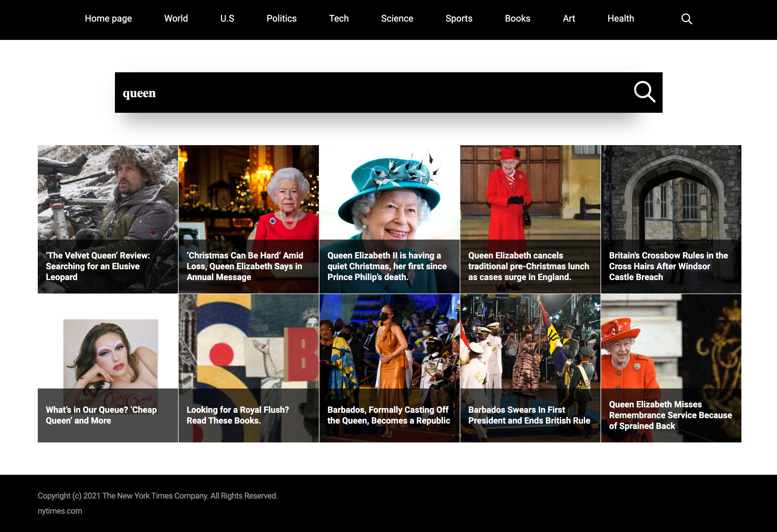Open Barbados Becomes a Republic article
This screenshot has width=777, height=532.
click(389, 368)
